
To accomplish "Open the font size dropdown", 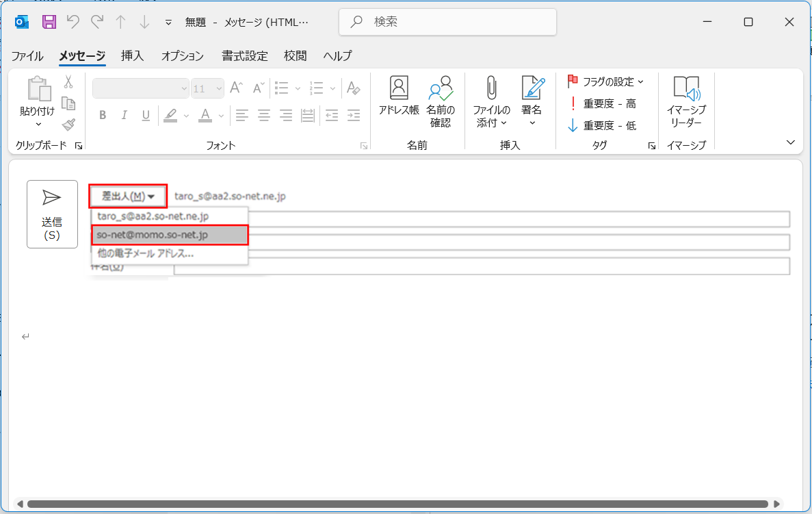I will (x=208, y=88).
